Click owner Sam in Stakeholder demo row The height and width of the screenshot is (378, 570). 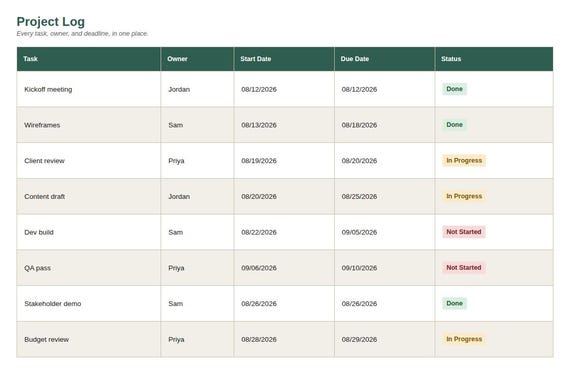(176, 303)
